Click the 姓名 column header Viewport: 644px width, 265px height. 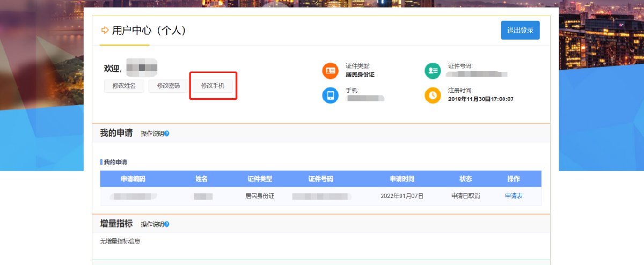point(201,179)
